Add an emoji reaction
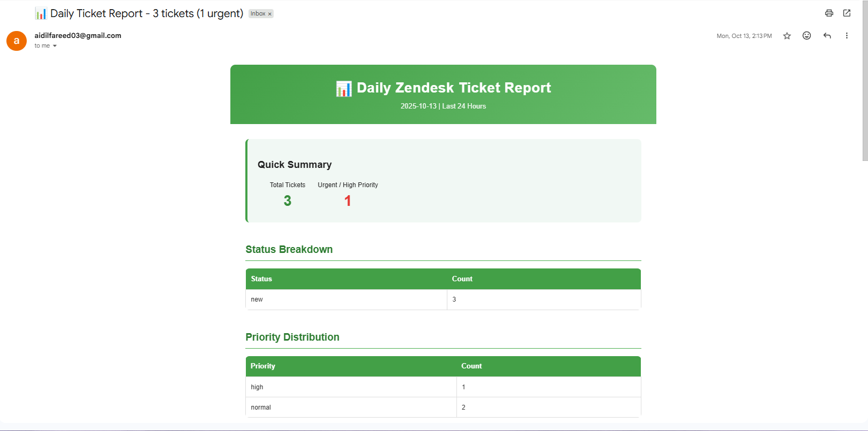The image size is (868, 431). click(x=807, y=36)
